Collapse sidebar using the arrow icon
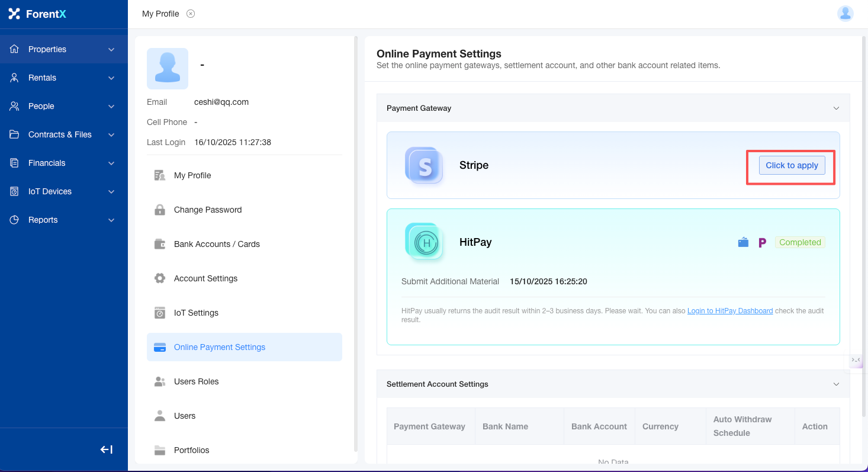 point(107,449)
